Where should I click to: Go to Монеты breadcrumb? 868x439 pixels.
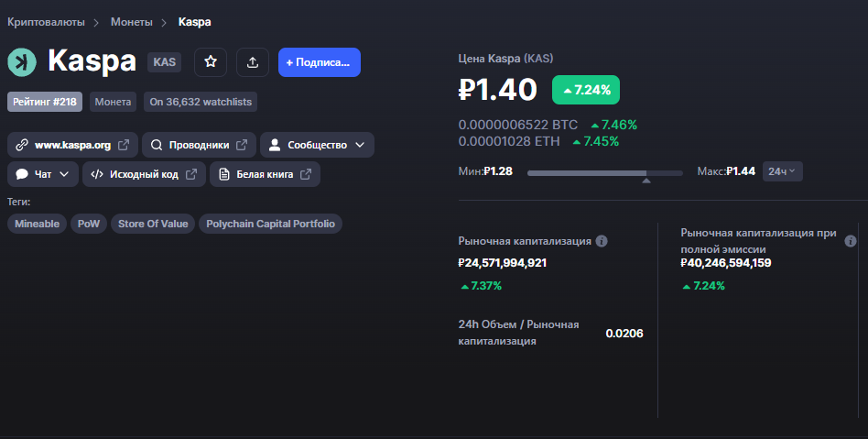point(132,22)
